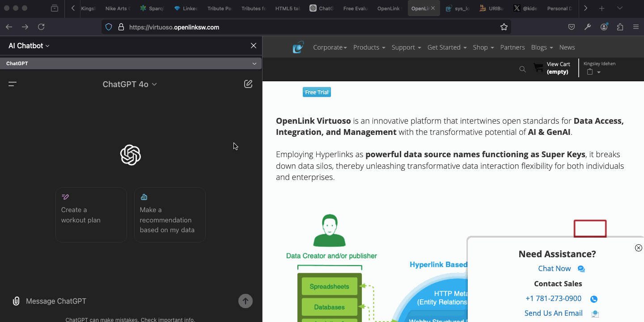Click the website search magnifier icon
This screenshot has height=322, width=644.
tap(522, 69)
